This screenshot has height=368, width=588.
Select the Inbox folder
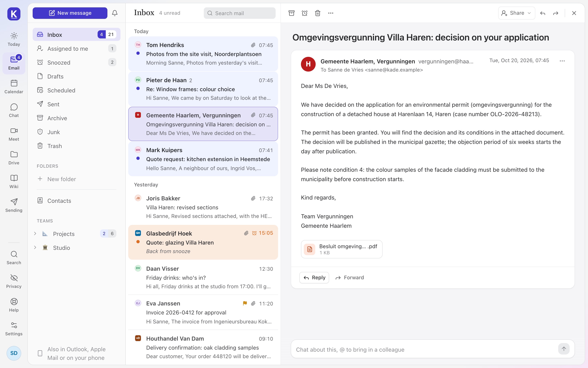[77, 35]
